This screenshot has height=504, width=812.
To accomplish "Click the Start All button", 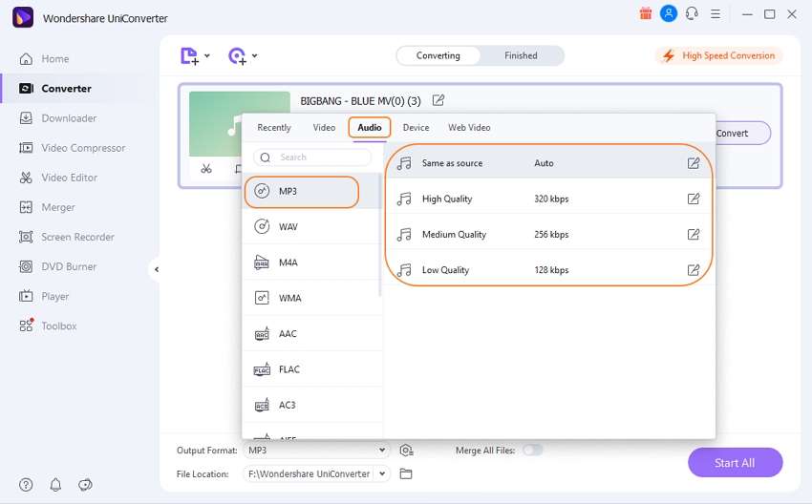I will pyautogui.click(x=735, y=463).
